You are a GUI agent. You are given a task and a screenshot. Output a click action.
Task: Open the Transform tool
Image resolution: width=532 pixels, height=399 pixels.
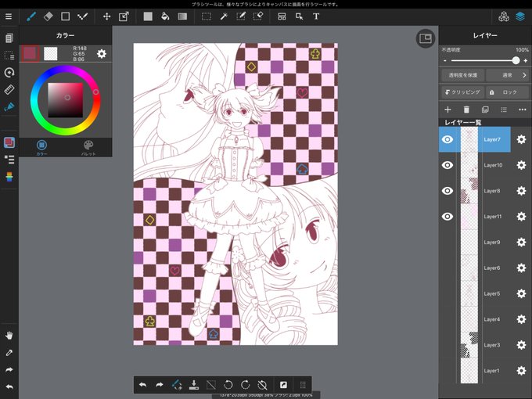[124, 16]
